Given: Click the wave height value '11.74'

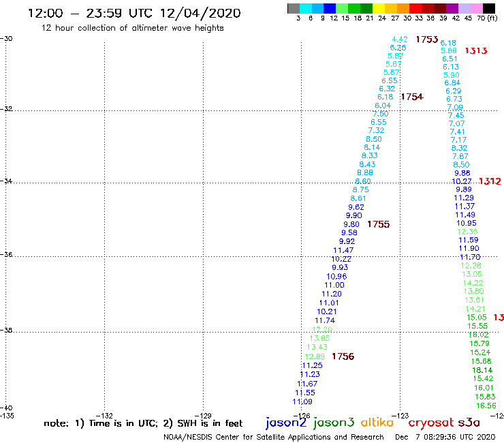Looking at the screenshot, I should [325, 321].
